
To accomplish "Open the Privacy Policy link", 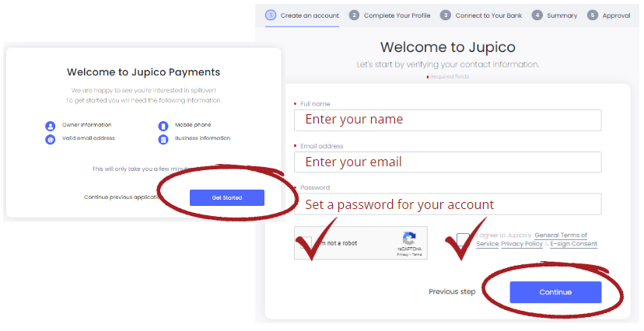I will (x=522, y=244).
